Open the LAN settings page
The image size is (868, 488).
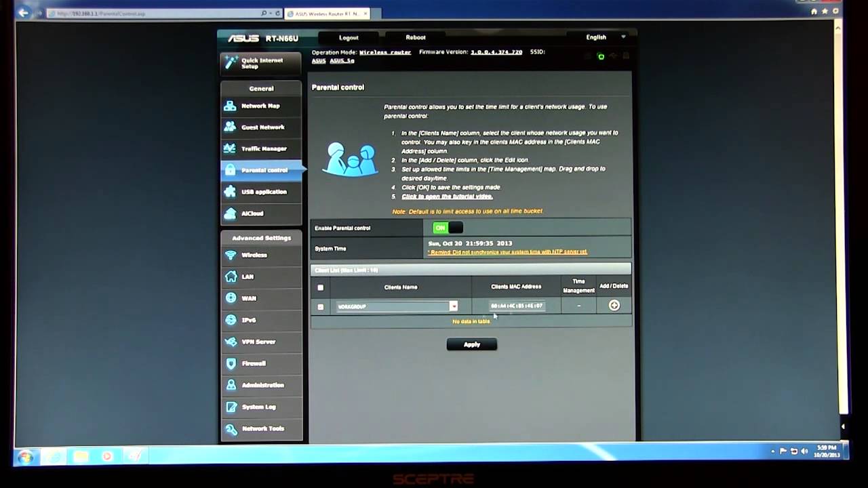[x=261, y=277]
